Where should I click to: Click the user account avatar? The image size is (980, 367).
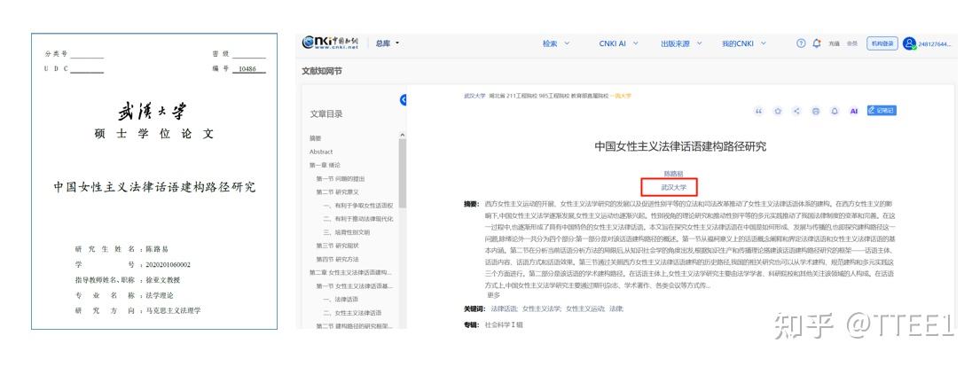909,43
